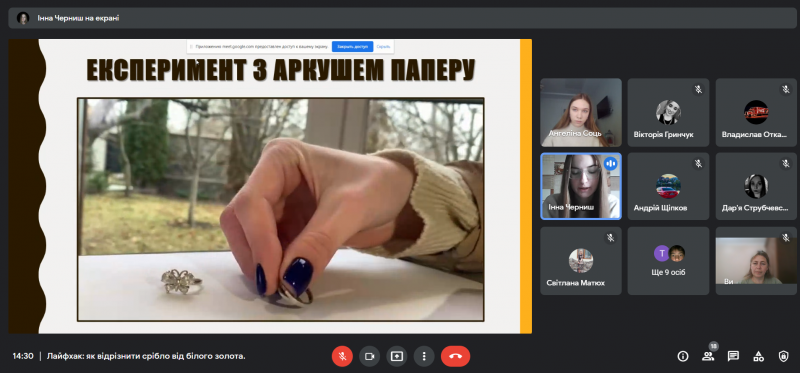
Task: End the call with red hang-up button
Action: (456, 356)
